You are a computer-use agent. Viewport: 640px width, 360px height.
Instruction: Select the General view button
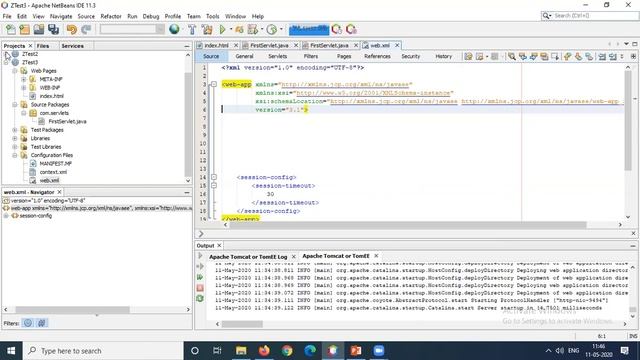(244, 56)
